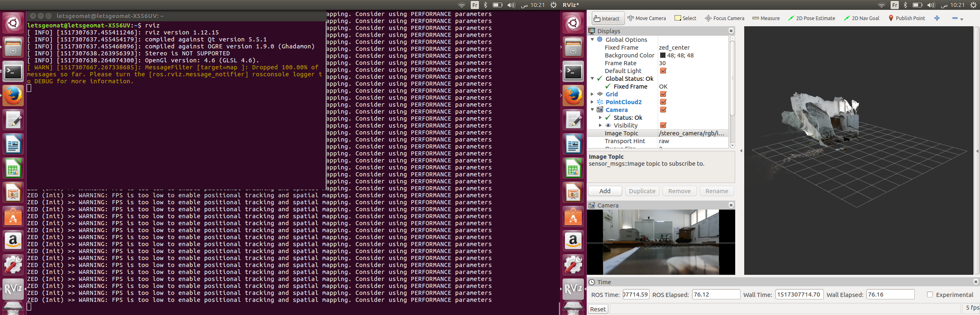Click the Focus Camera tool

(x=725, y=18)
